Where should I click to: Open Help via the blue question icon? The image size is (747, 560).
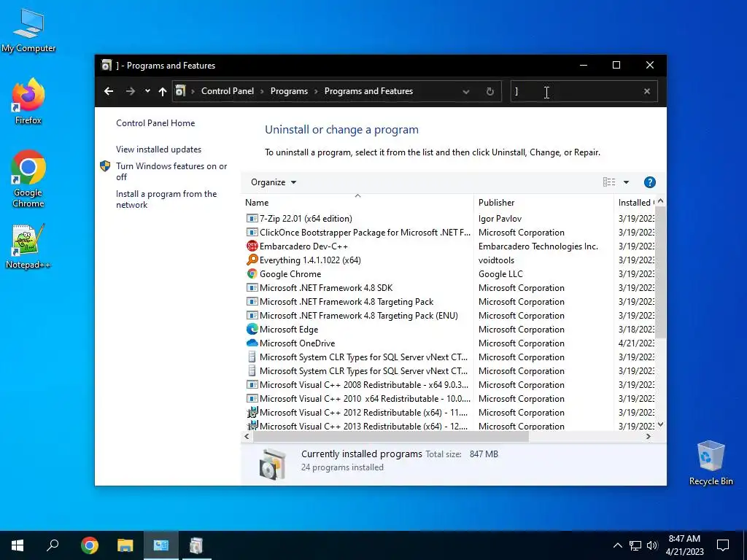pyautogui.click(x=649, y=182)
